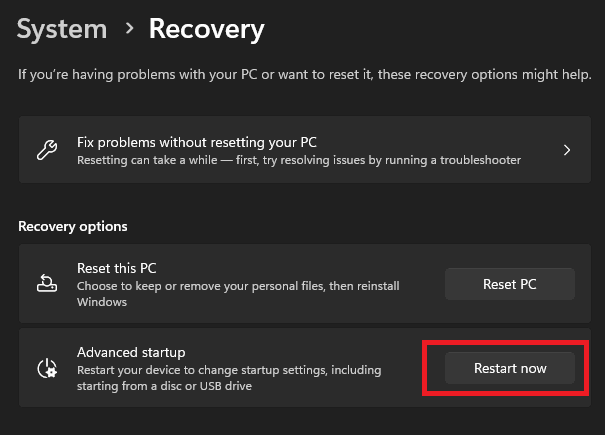Image resolution: width=605 pixels, height=435 pixels.
Task: Select the Recovery options section heading
Action: point(73,226)
